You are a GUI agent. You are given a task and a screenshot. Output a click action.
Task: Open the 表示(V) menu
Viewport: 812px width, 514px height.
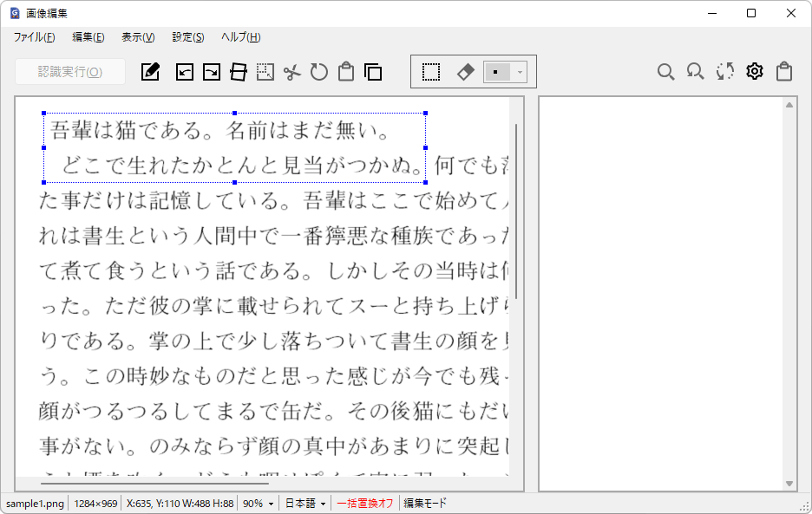tap(138, 37)
